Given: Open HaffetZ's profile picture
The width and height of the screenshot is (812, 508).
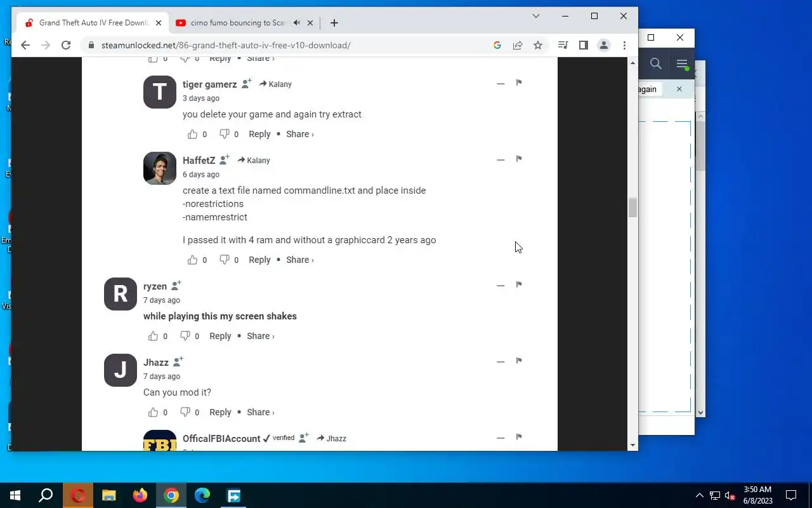Looking at the screenshot, I should coord(160,168).
